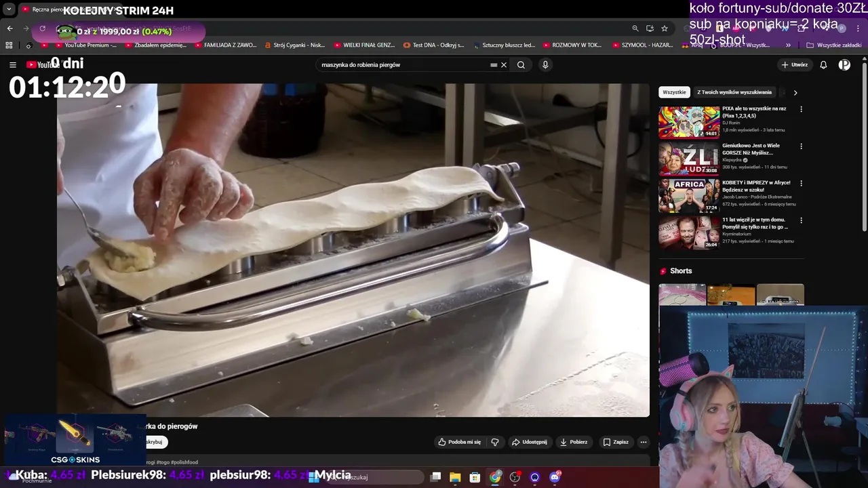Click the install app icon in address bar
The height and width of the screenshot is (488, 868).
pyautogui.click(x=650, y=28)
